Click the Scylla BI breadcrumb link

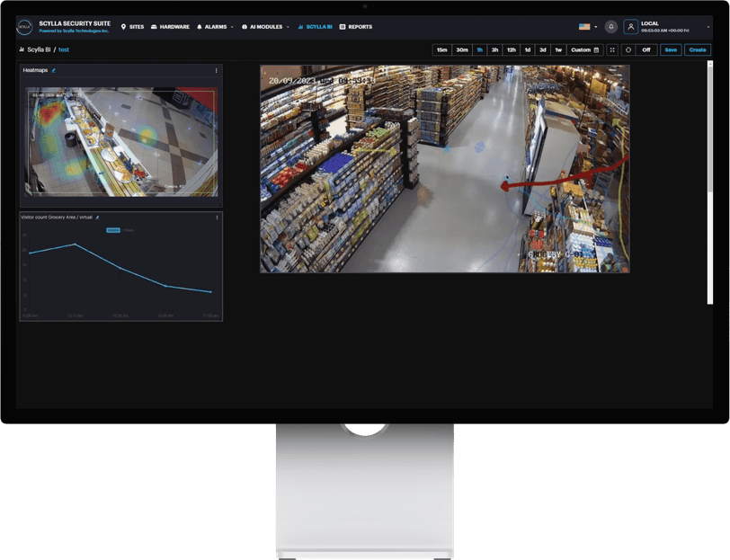coord(39,49)
